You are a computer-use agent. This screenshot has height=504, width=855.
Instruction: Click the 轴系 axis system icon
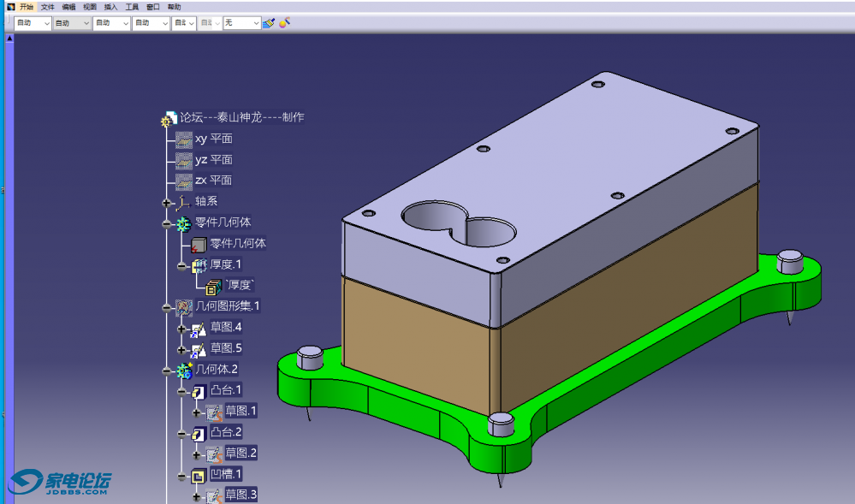pyautogui.click(x=182, y=202)
